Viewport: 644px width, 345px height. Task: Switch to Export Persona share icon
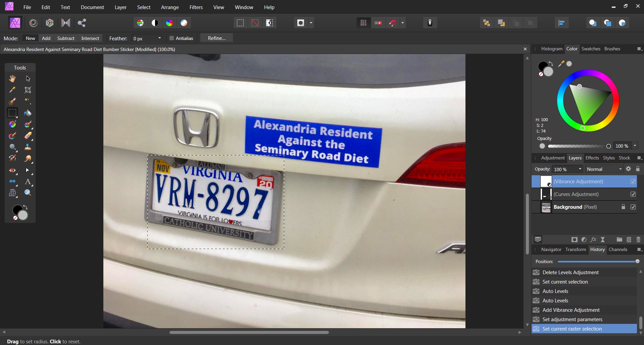click(x=82, y=23)
